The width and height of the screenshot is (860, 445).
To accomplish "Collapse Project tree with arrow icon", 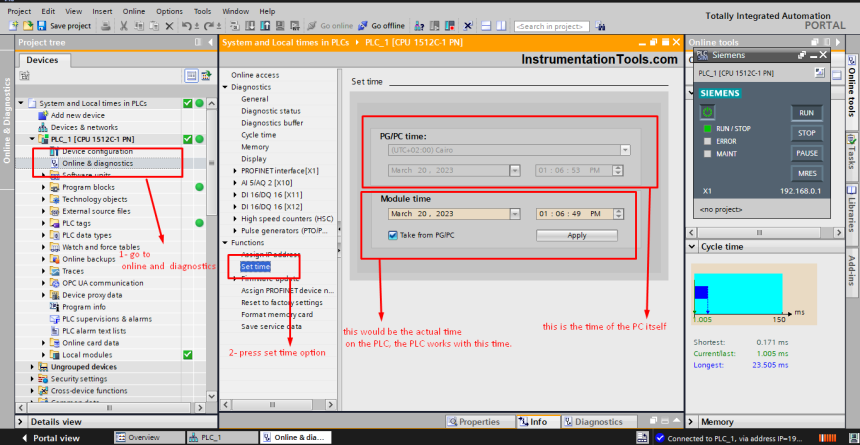I will [x=210, y=42].
